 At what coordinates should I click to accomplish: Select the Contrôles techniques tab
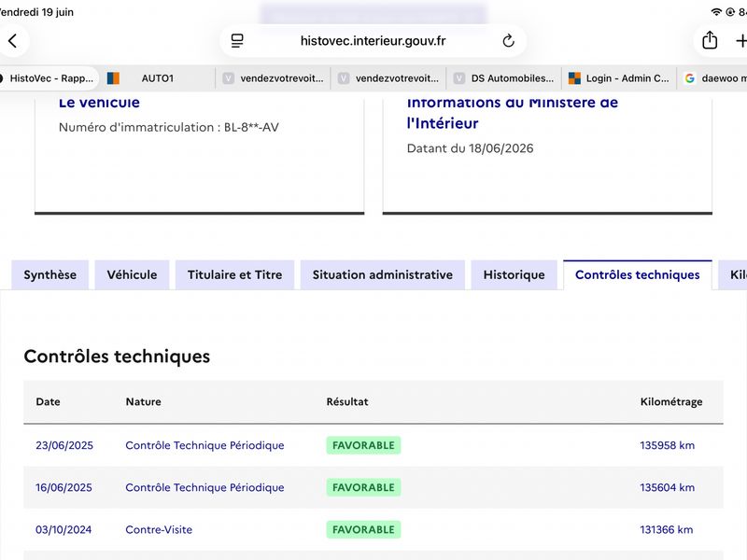(x=638, y=274)
